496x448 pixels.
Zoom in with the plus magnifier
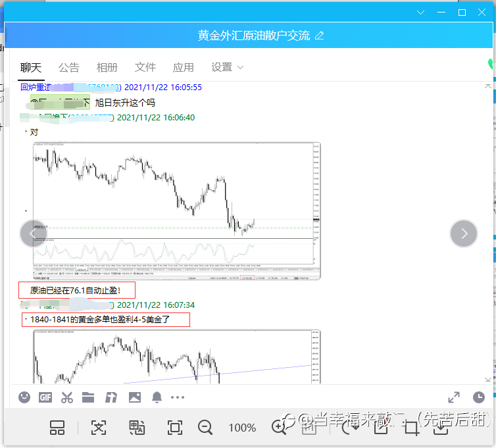(x=280, y=427)
